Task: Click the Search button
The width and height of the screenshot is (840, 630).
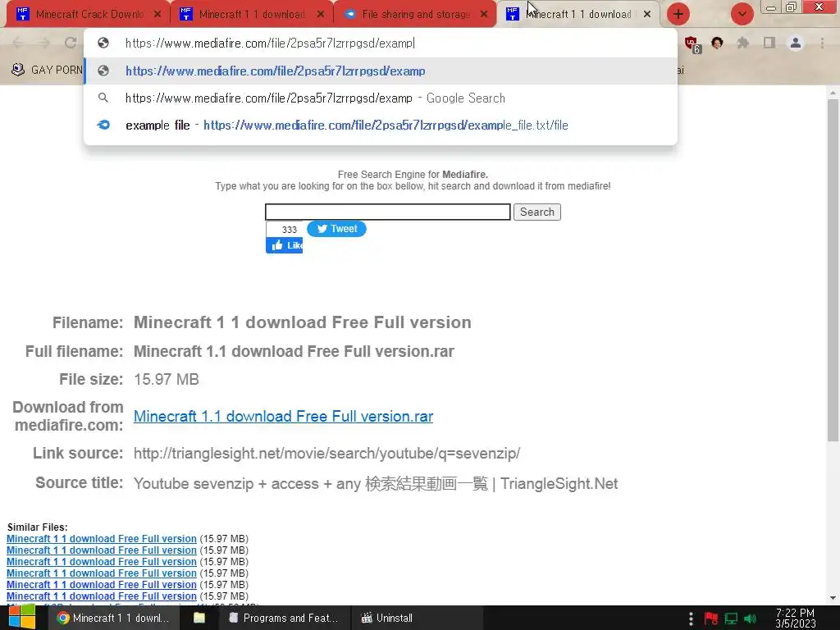Action: point(536,212)
